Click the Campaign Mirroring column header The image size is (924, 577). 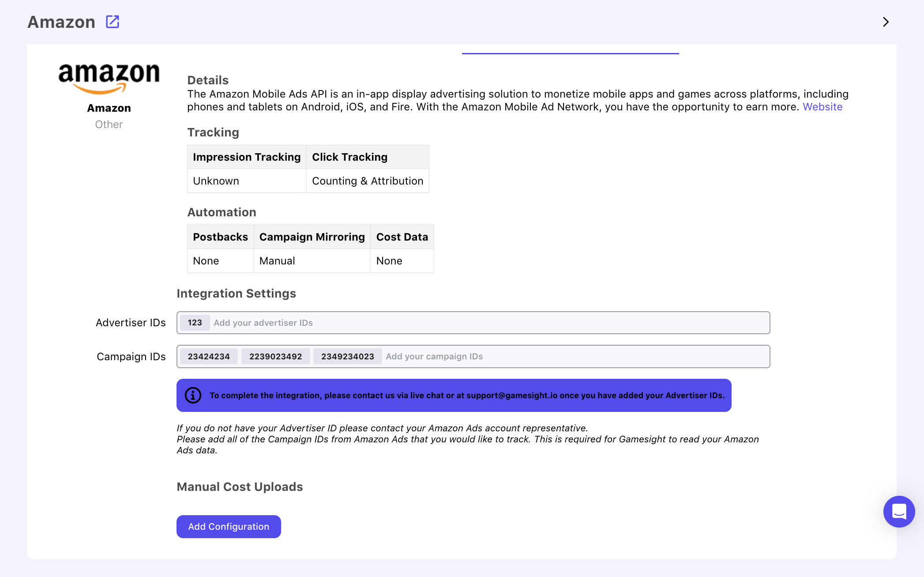[312, 237]
